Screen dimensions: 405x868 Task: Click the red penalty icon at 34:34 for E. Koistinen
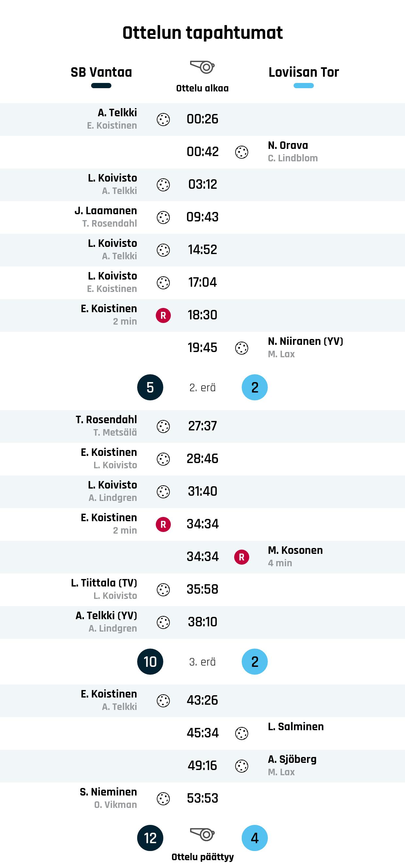[163, 524]
